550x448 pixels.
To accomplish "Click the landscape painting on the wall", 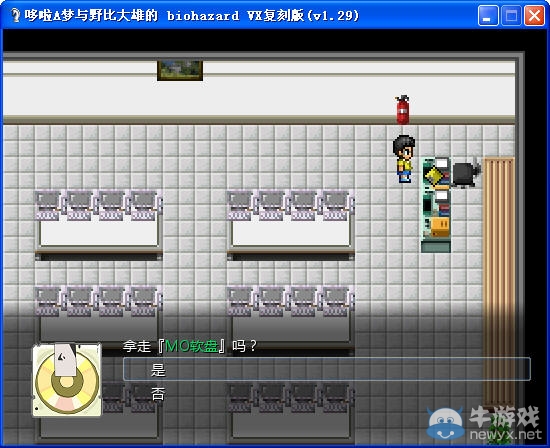I will pos(180,71).
